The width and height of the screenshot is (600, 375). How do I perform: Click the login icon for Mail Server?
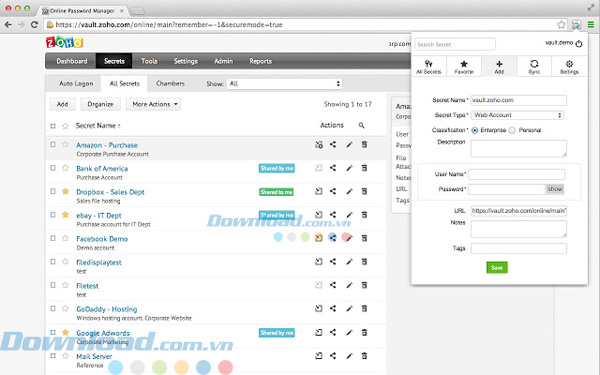(319, 356)
